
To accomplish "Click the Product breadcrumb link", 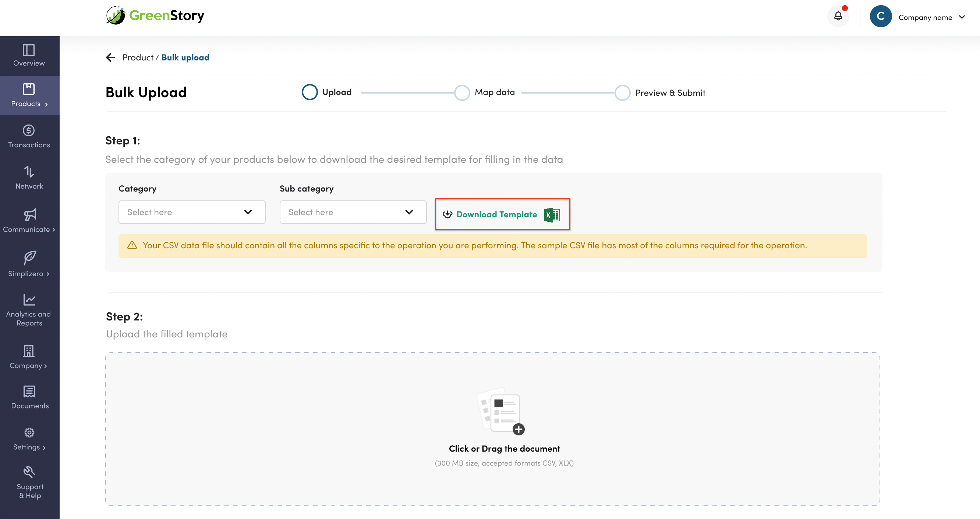I will pos(137,57).
